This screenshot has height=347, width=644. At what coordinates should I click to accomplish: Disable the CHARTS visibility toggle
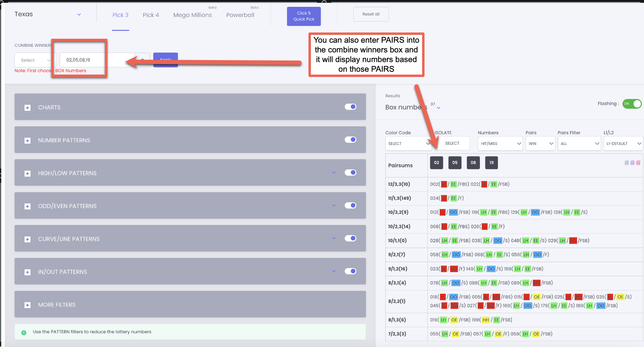pyautogui.click(x=350, y=107)
